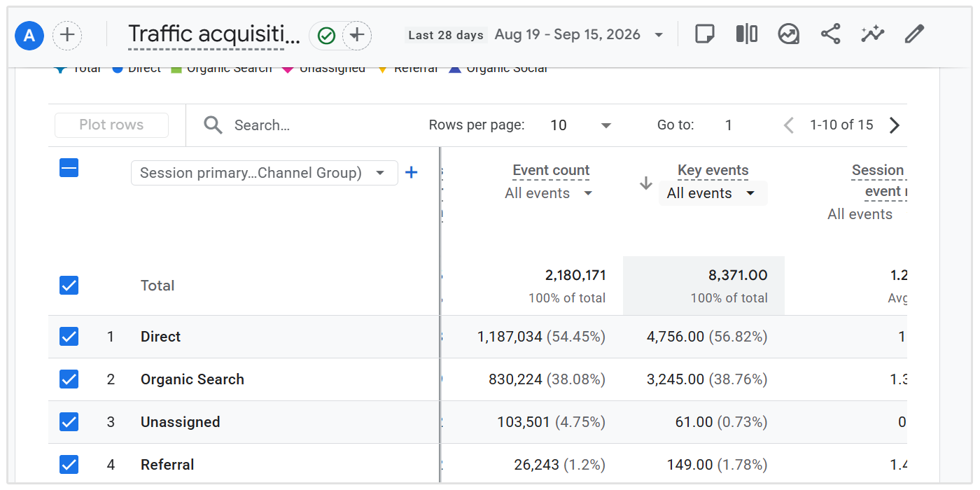Click the Direct channel row label
Screen dimensions: 980x490
click(x=160, y=337)
